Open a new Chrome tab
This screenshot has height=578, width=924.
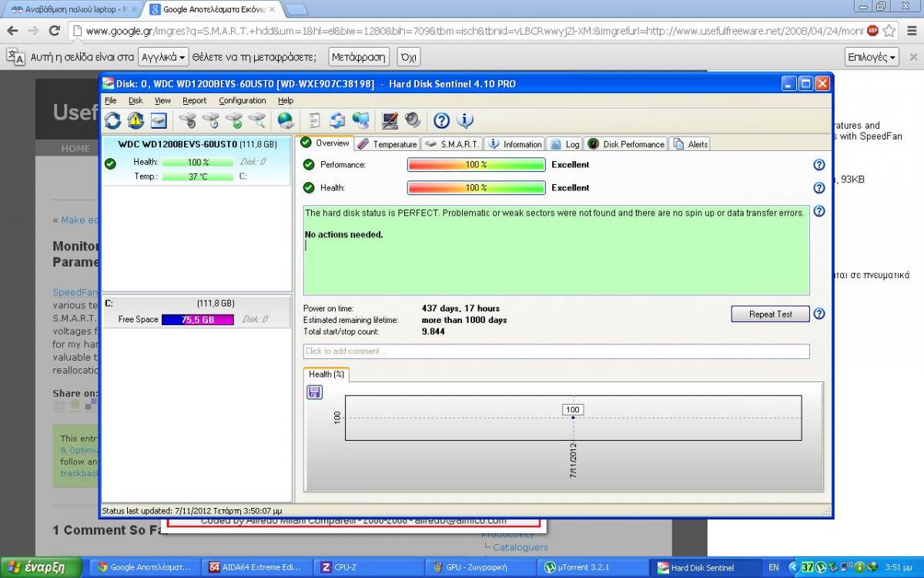[296, 9]
